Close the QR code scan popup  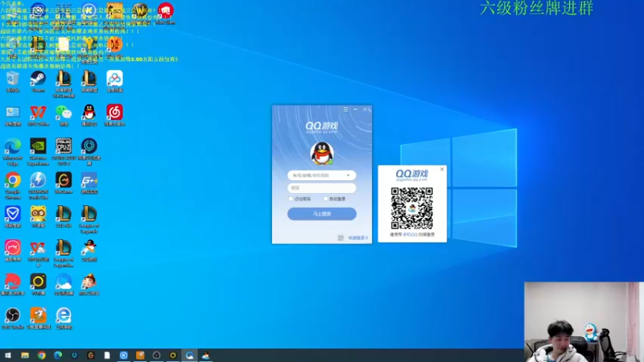click(442, 169)
